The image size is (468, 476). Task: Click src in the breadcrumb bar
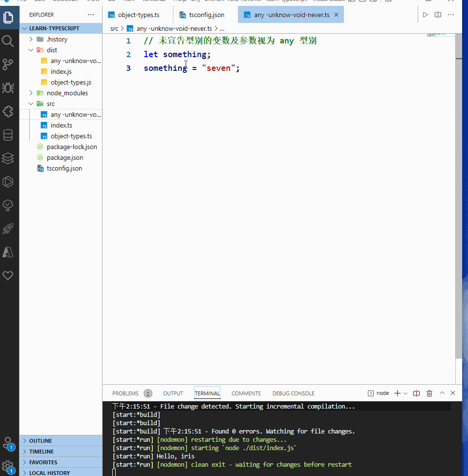(114, 28)
